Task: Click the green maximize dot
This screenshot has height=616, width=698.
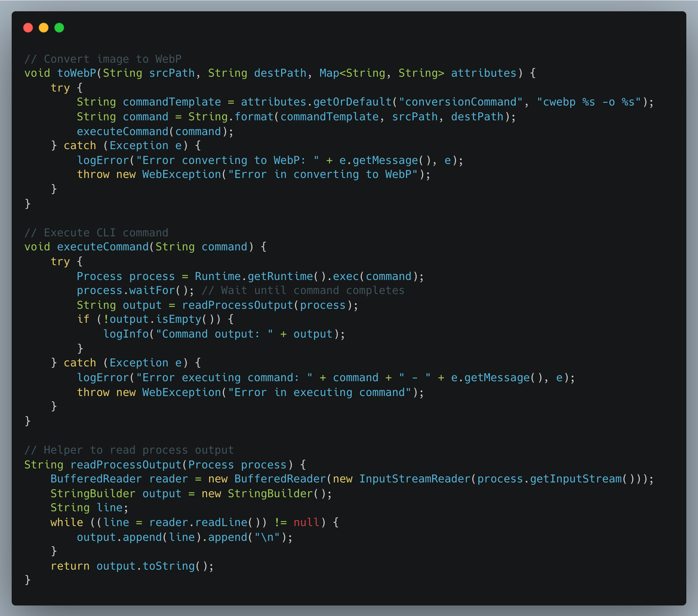Action: coord(59,28)
